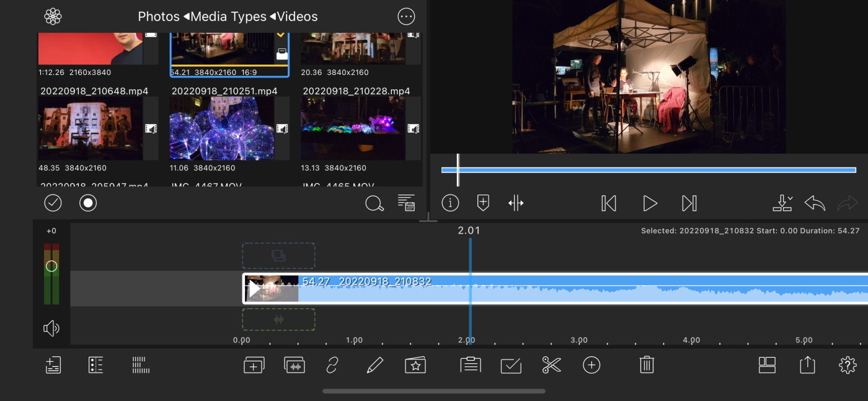The height and width of the screenshot is (401, 868).
Task: Click the scissors split clip icon
Action: 551,365
